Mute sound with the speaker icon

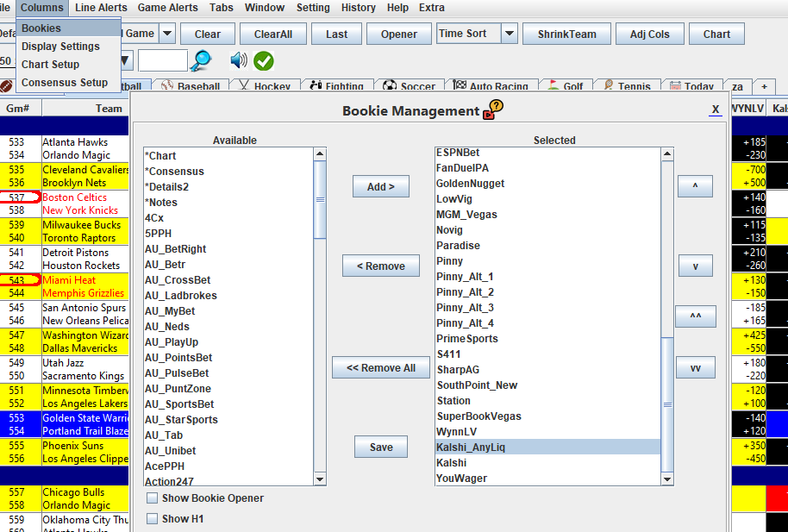coord(239,60)
